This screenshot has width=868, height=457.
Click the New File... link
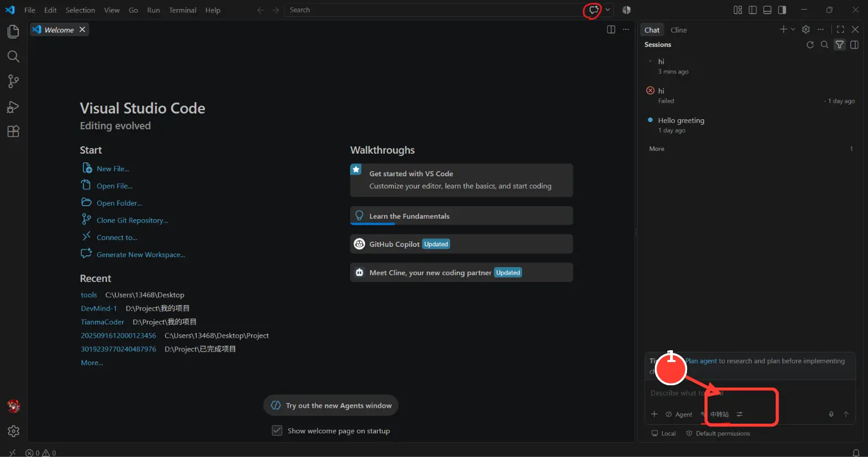(x=113, y=168)
